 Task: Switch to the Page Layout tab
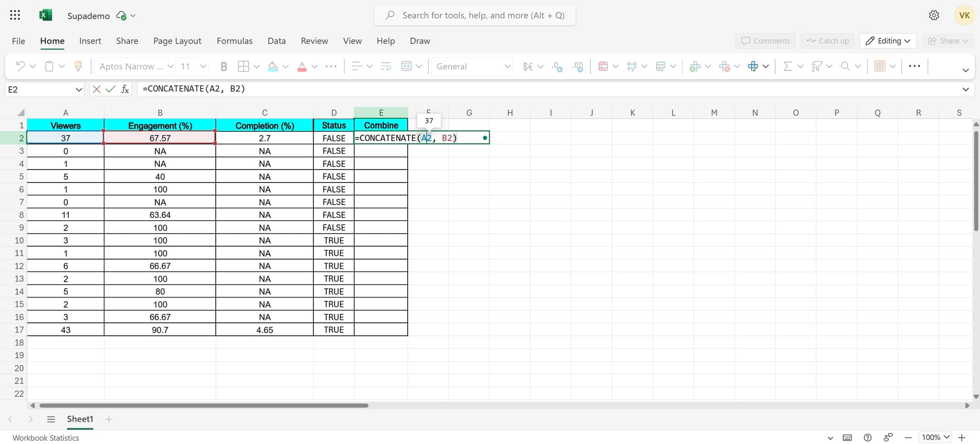tap(177, 41)
